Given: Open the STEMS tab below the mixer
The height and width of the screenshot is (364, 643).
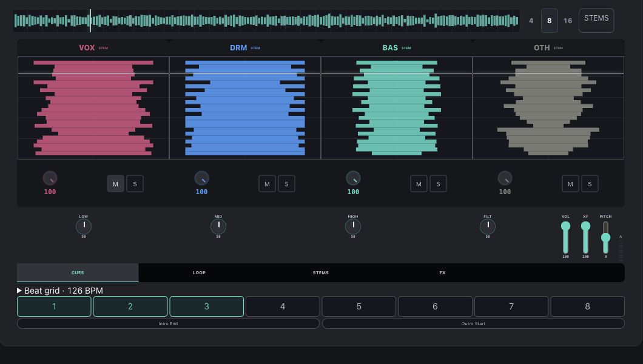Looking at the screenshot, I should click(321, 272).
